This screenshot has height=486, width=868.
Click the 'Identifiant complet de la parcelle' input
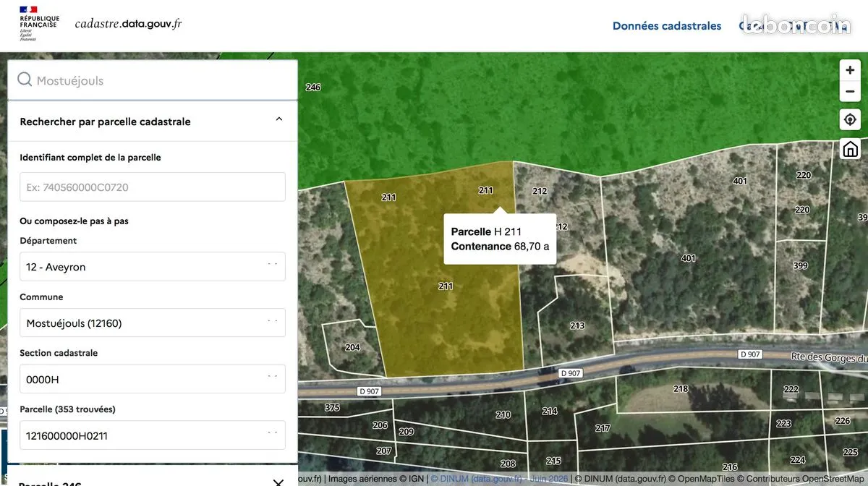click(153, 187)
